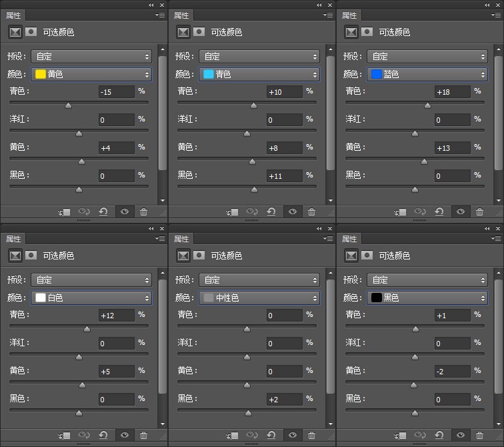Open the 预设 dropdown in the 黄色 panel
This screenshot has height=447, width=504.
(x=91, y=56)
